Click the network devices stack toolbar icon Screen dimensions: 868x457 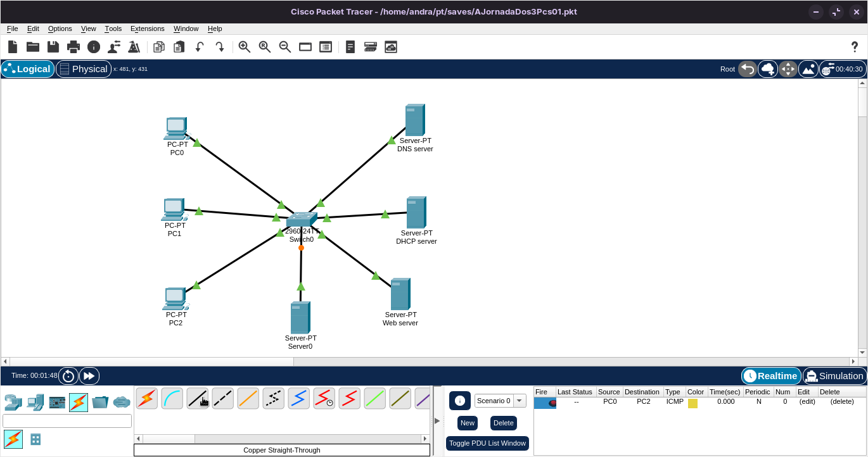[371, 47]
